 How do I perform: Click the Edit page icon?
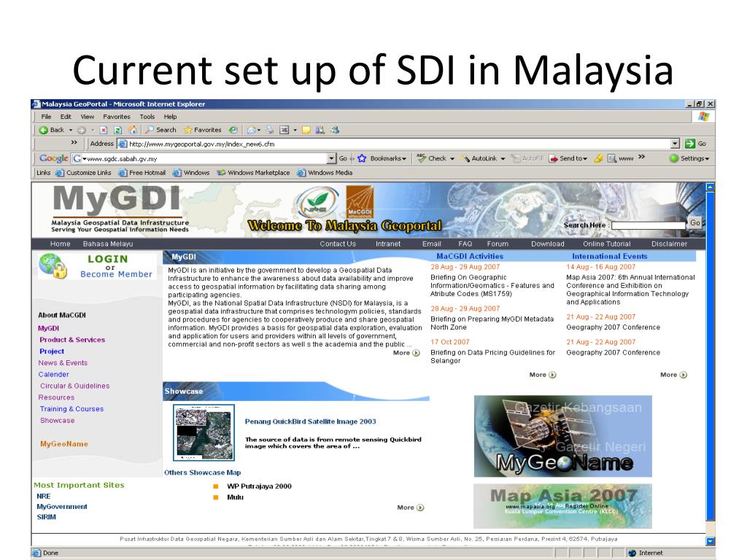click(285, 130)
